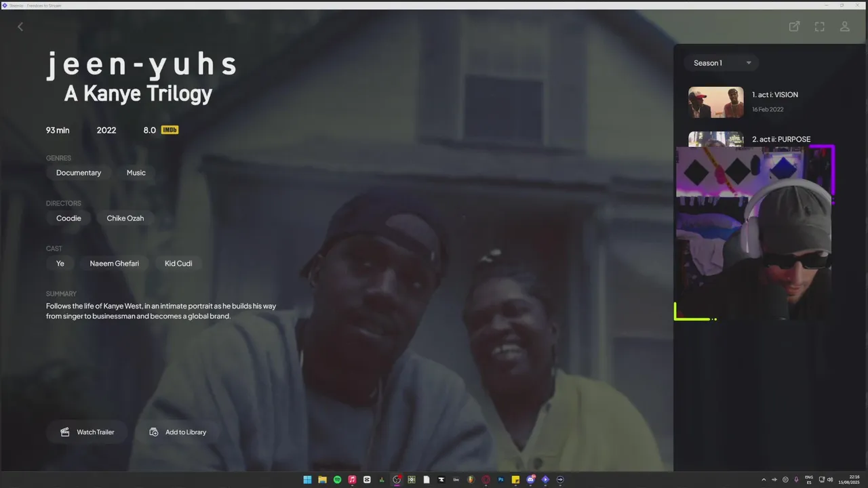
Task: Click the release year 2022
Action: pyautogui.click(x=106, y=130)
